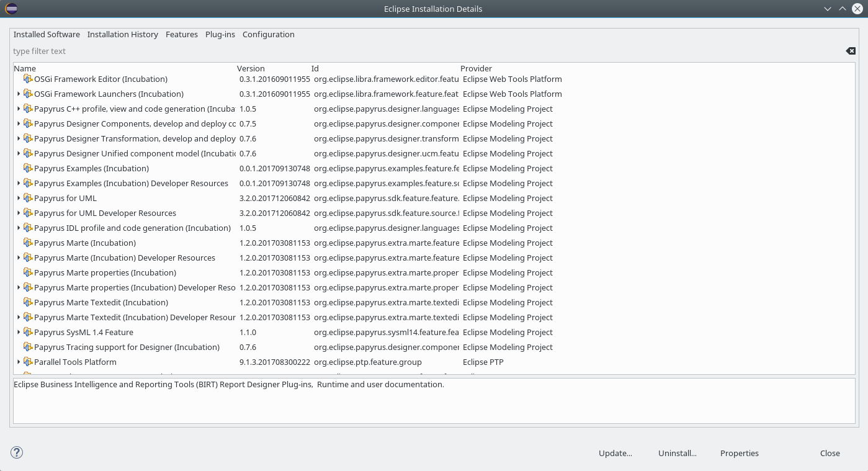
Task: Click the Uninstall... button
Action: click(678, 453)
